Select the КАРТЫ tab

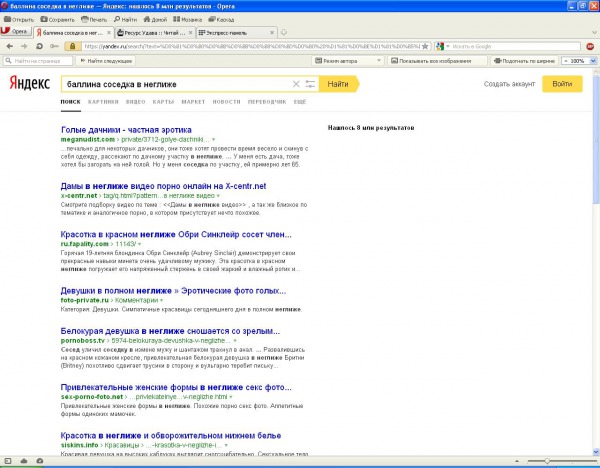(163, 102)
